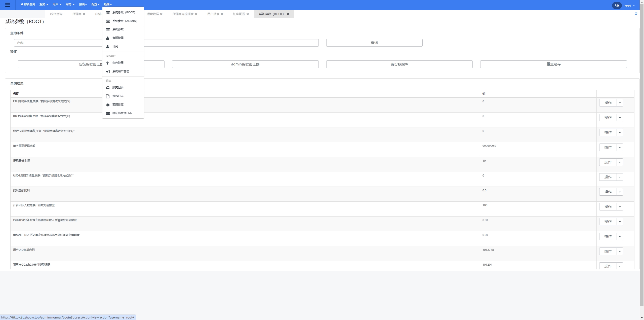Open 验证码发送日志 menu entry

click(x=122, y=113)
